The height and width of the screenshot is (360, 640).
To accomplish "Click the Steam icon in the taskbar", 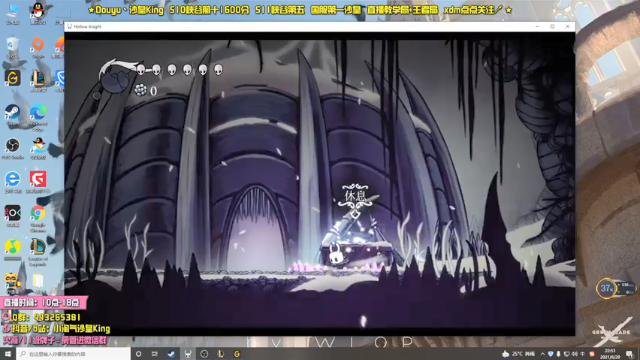I will (x=171, y=354).
